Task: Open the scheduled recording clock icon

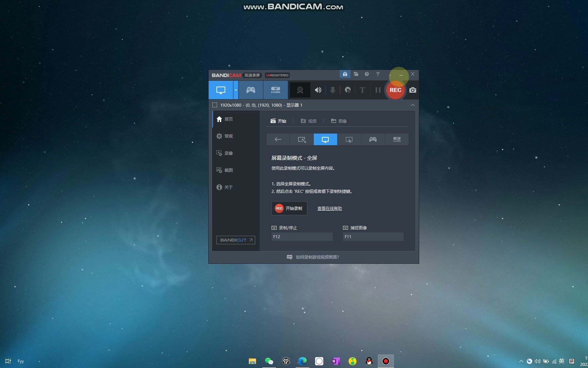Action: point(367,74)
